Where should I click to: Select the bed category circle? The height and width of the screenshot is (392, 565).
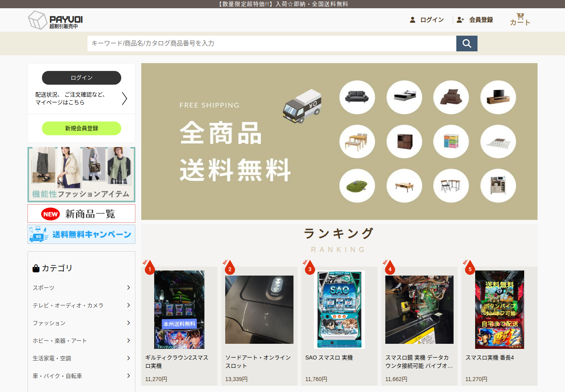(x=404, y=97)
